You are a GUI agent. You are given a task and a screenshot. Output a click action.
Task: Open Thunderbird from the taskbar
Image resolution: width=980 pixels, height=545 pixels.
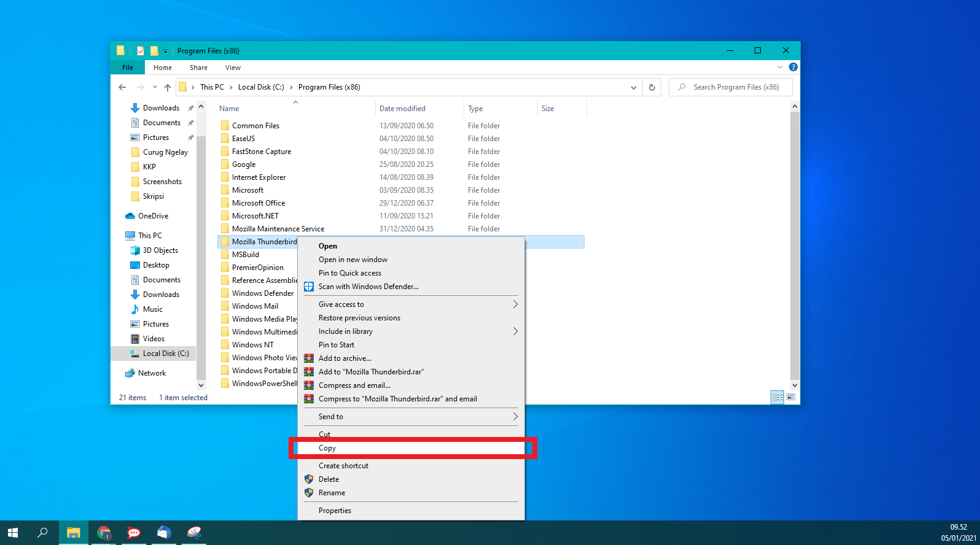coord(163,533)
